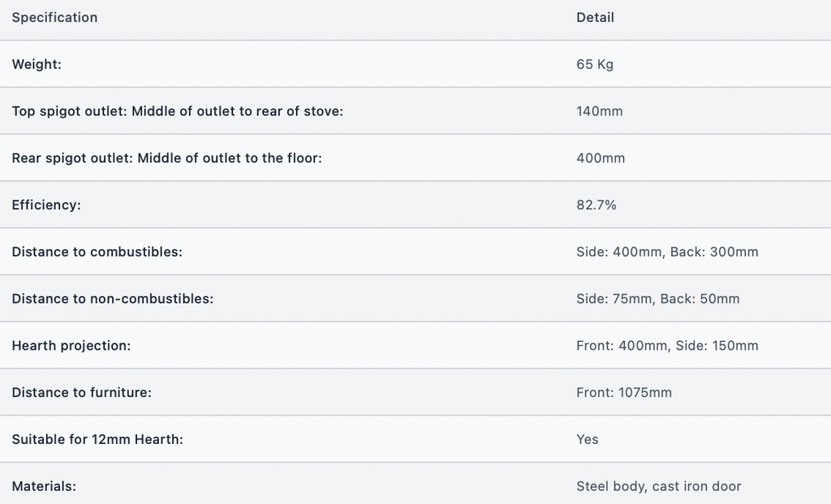Image resolution: width=831 pixels, height=504 pixels.
Task: Select the Efficiency label
Action: tap(46, 205)
